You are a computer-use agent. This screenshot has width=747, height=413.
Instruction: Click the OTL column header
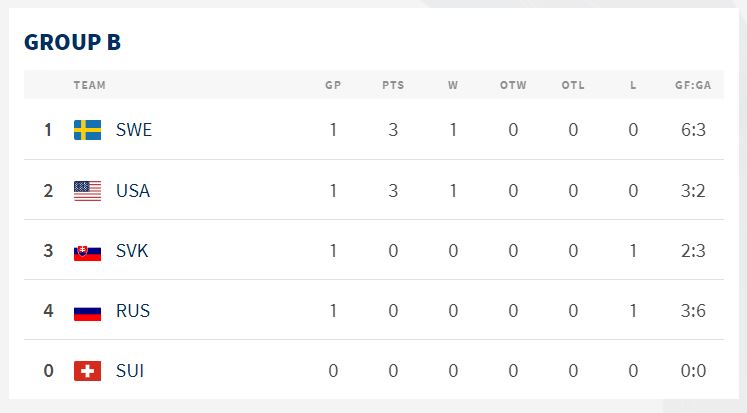pyautogui.click(x=573, y=85)
